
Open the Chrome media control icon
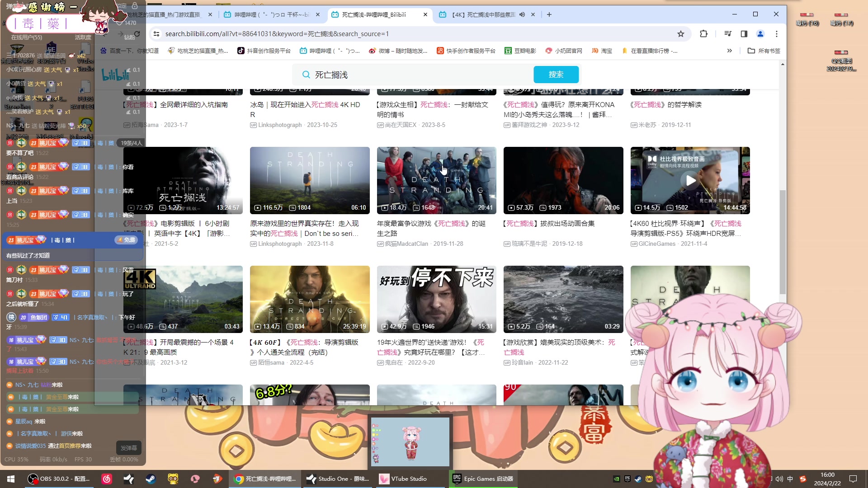727,34
